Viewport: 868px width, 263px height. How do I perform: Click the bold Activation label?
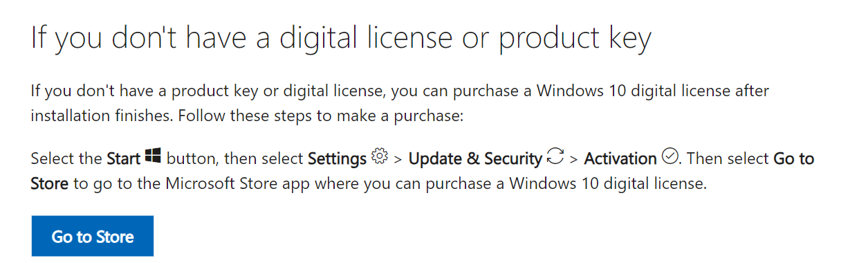click(x=620, y=158)
